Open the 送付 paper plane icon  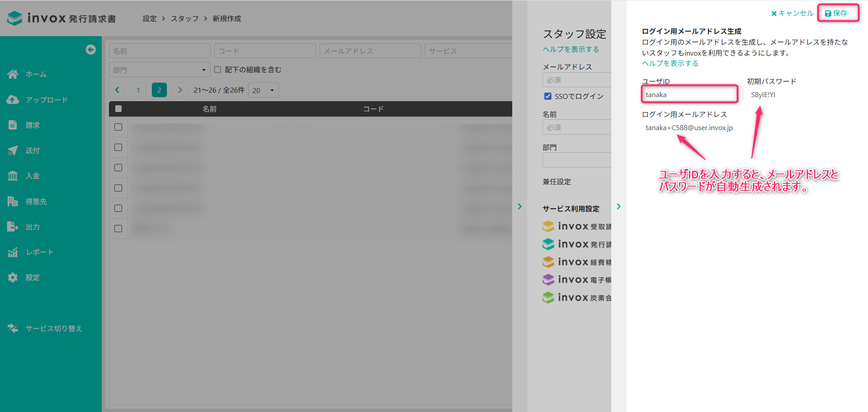(x=13, y=150)
